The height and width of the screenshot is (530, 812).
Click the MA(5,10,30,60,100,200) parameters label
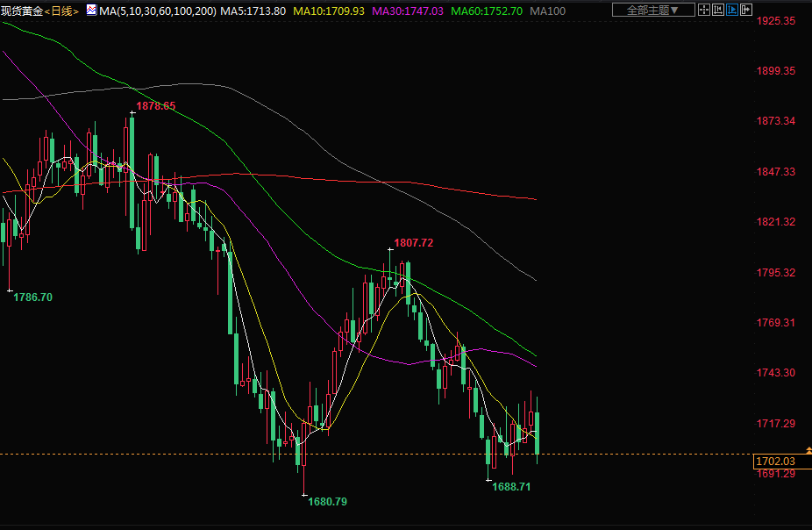(x=158, y=11)
